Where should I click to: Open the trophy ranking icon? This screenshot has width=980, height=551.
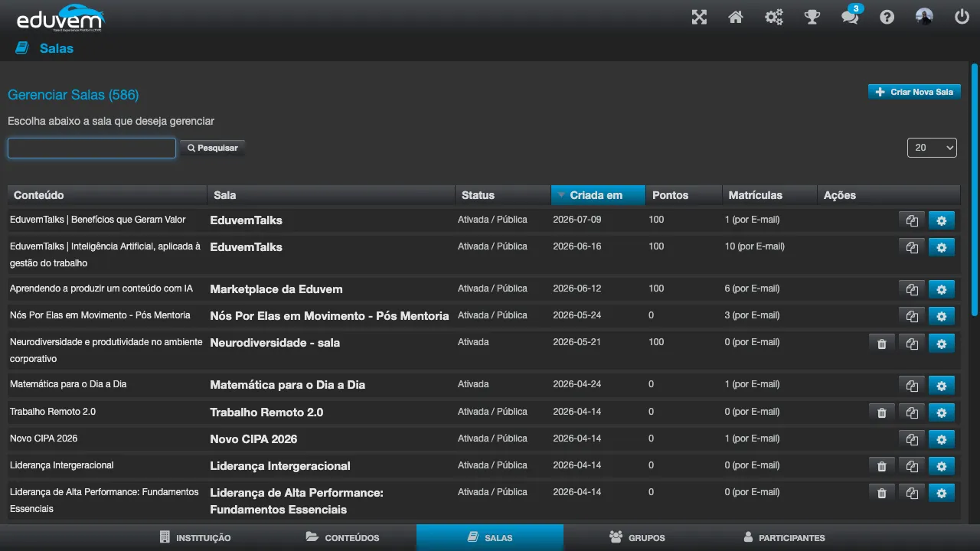812,17
